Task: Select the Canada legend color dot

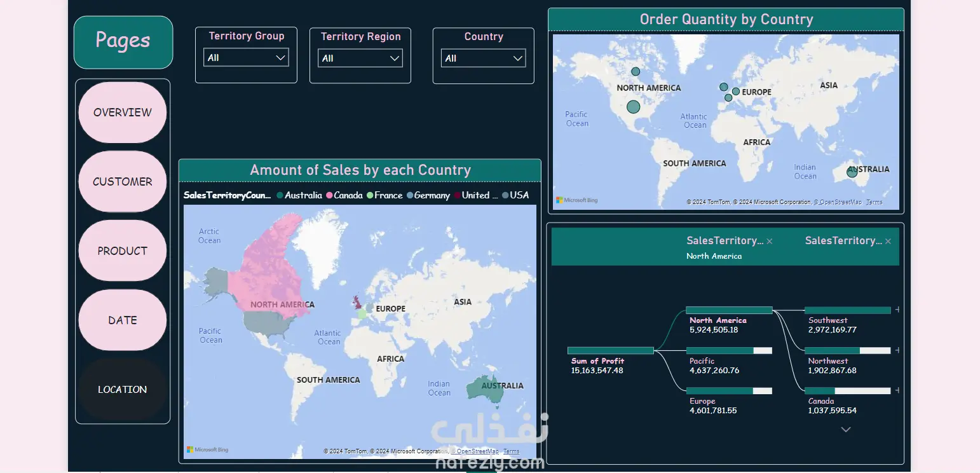Action: click(x=330, y=196)
